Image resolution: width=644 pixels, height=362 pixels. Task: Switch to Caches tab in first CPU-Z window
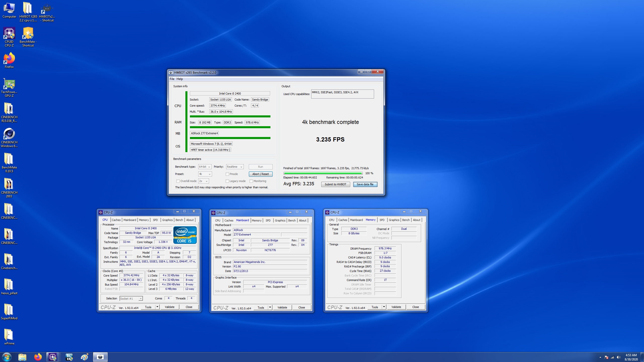[116, 220]
